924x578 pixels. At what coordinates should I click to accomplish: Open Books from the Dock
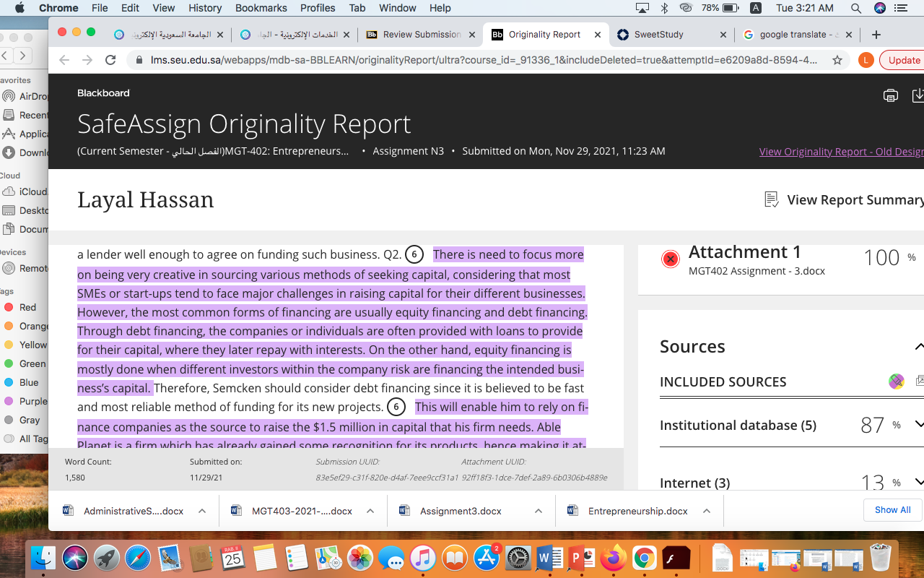point(455,558)
